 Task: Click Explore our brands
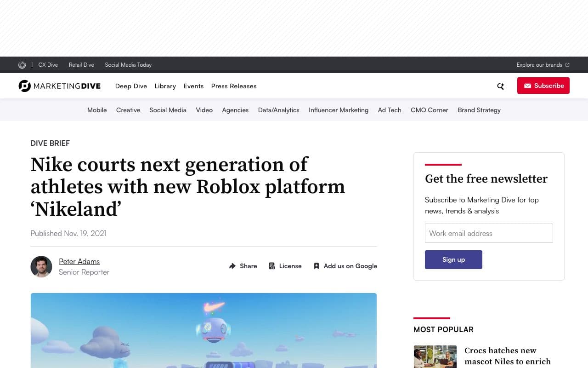(x=539, y=65)
